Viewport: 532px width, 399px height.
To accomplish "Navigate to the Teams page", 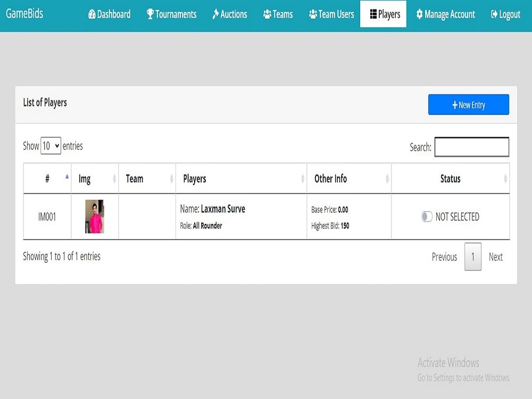I will (278, 14).
